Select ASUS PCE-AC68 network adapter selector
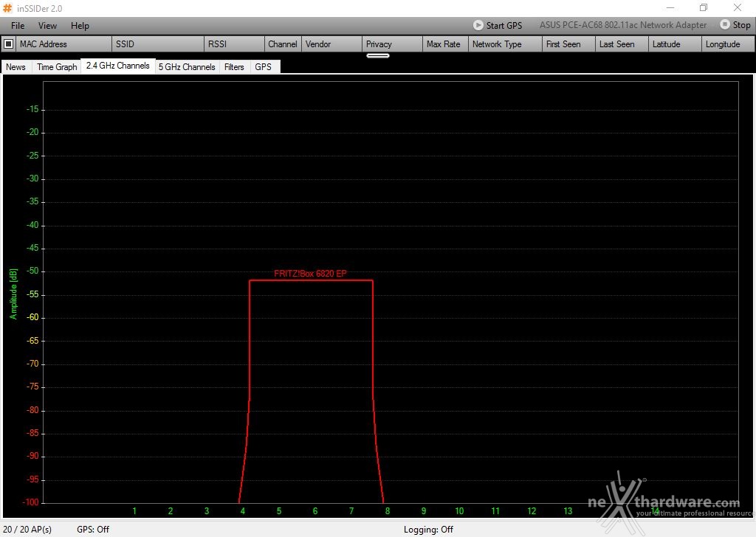 [623, 25]
